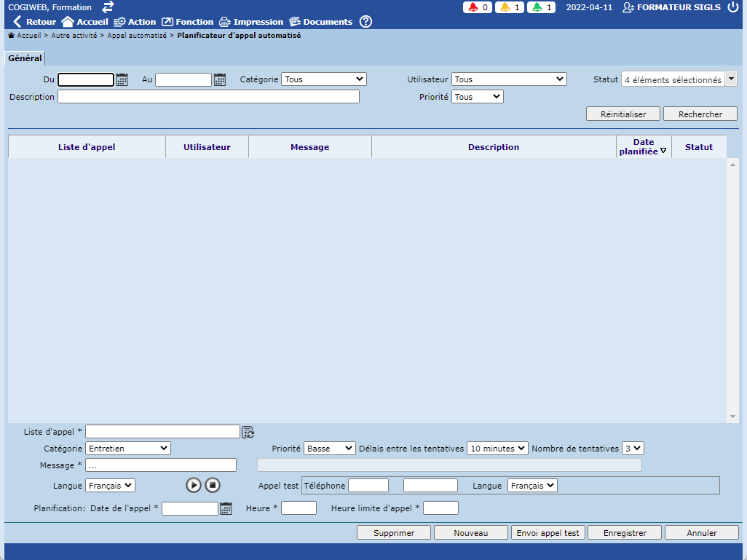
Task: Click the red alert bell counter
Action: pyautogui.click(x=477, y=7)
